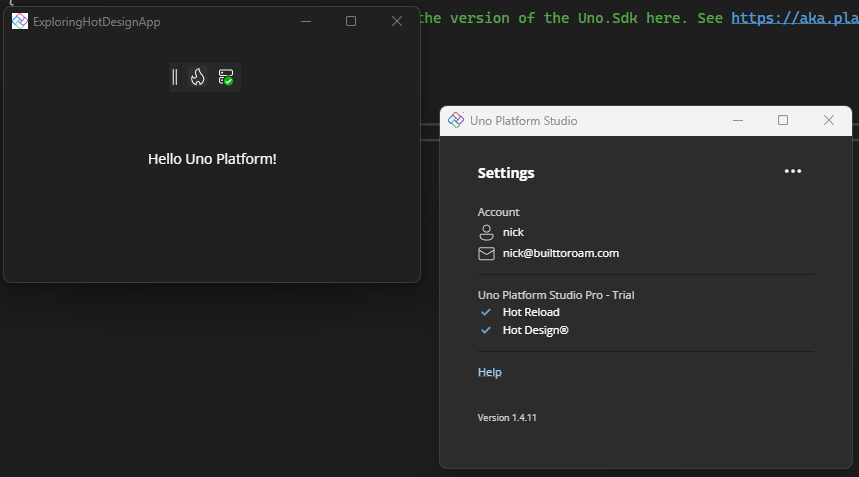Open the Help link
The height and width of the screenshot is (477, 859).
(x=489, y=372)
